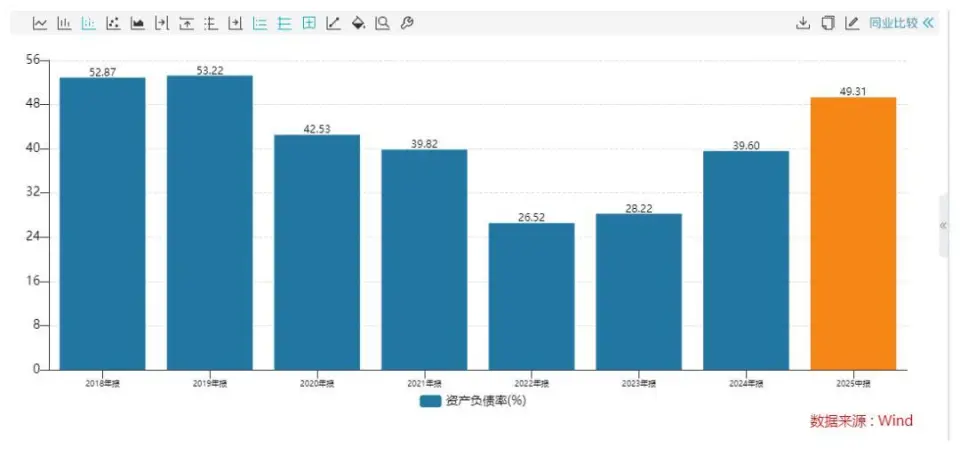The height and width of the screenshot is (472, 960).
Task: Open the wrench settings tool
Action: 407,23
